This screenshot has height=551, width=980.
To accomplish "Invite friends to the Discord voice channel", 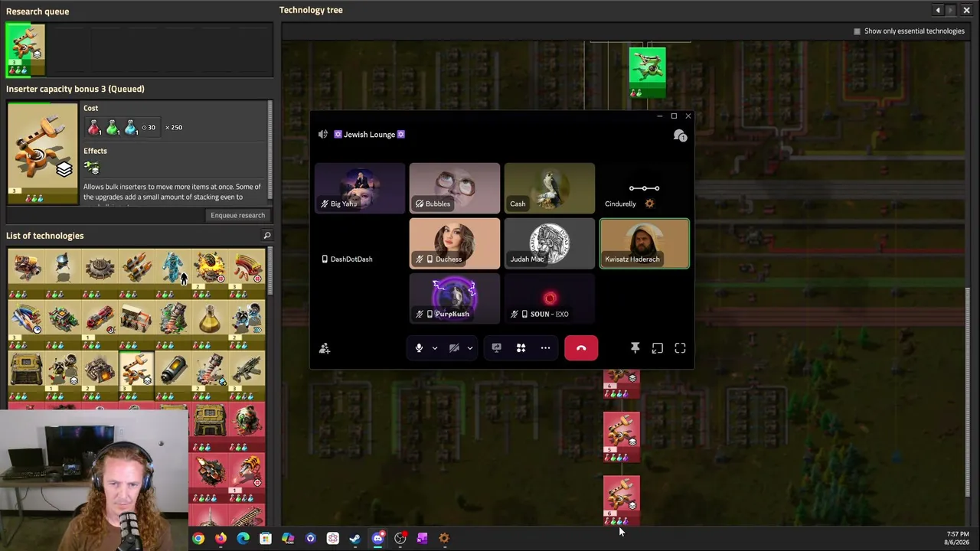I will [325, 348].
